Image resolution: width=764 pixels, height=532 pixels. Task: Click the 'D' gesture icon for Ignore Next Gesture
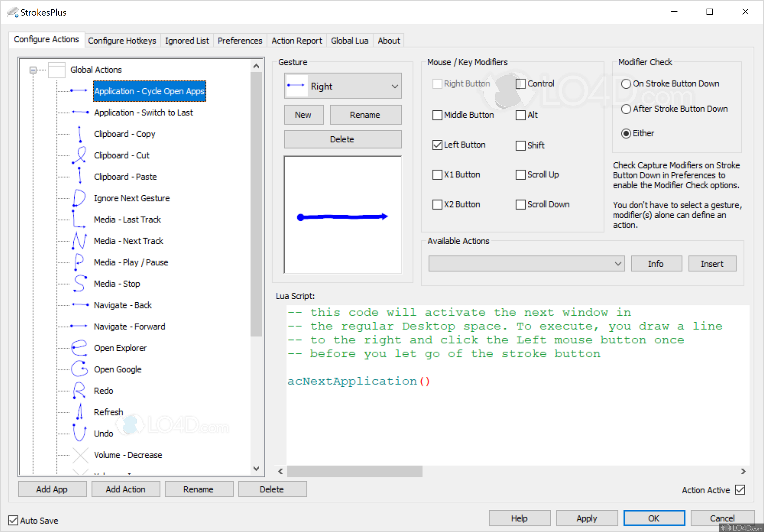[79, 198]
